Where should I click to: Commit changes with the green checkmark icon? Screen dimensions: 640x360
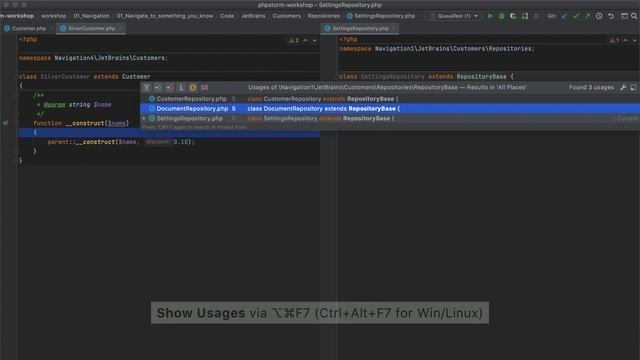[x=576, y=16]
